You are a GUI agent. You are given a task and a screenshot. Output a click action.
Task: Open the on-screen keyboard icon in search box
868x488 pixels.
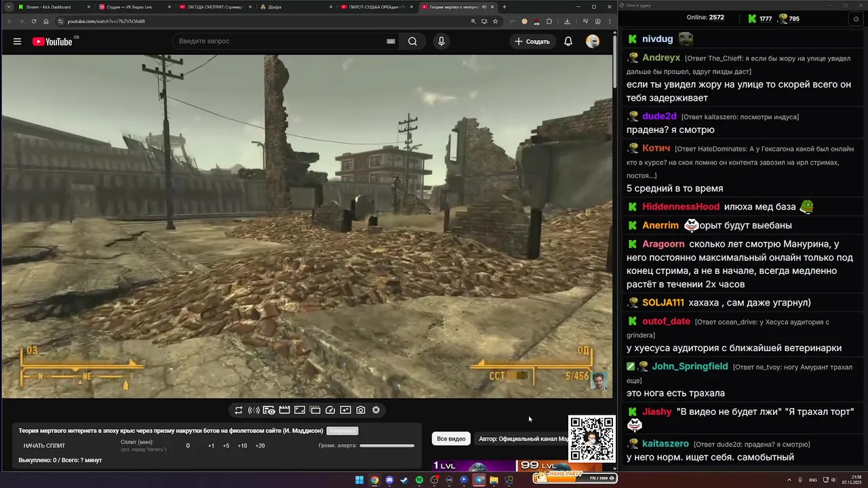pos(391,41)
